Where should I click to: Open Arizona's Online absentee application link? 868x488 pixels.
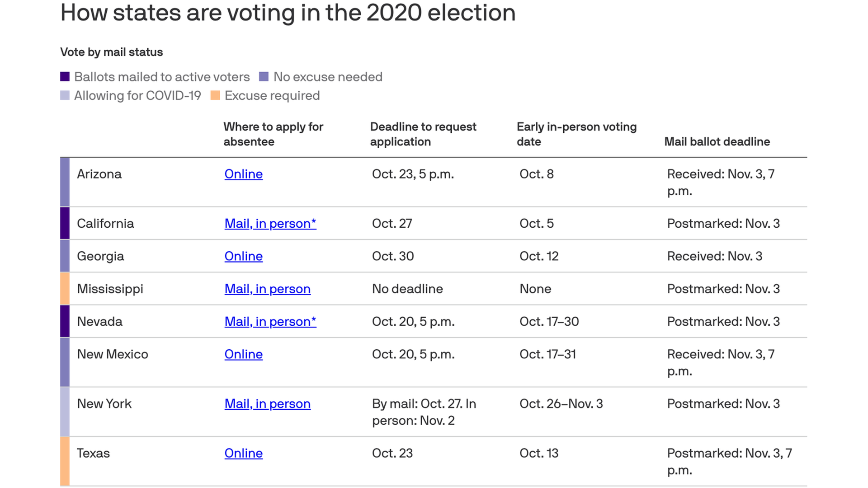[x=243, y=174]
